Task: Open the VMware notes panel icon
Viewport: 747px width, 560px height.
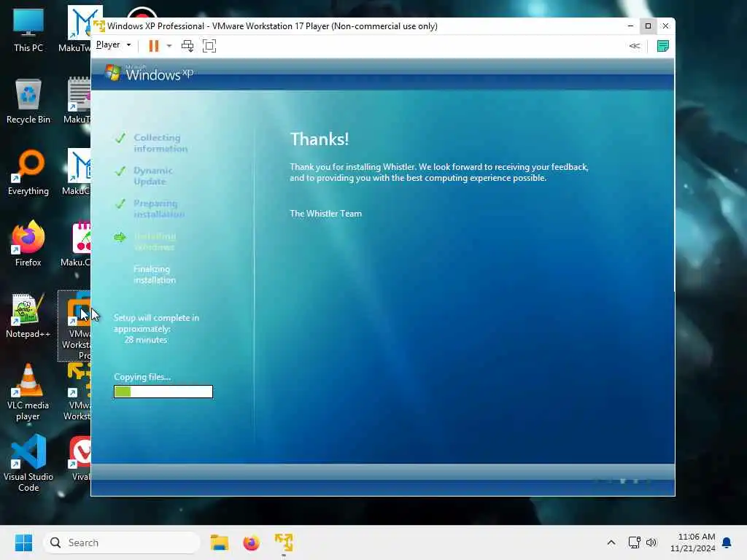Action: point(662,46)
